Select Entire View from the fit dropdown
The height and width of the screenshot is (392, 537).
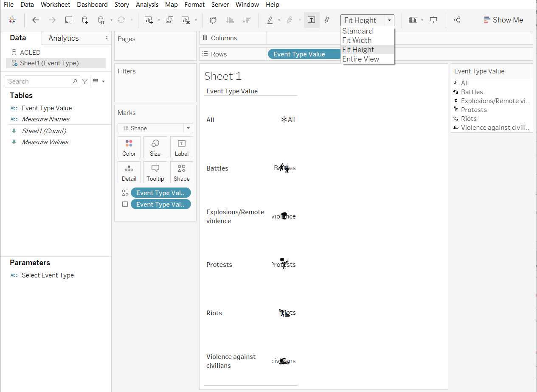click(360, 59)
